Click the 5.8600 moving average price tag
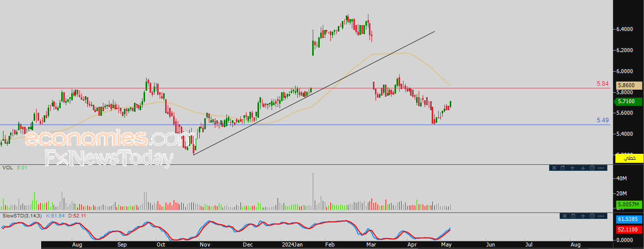Screen dimensions: 644x249 (x=628, y=86)
